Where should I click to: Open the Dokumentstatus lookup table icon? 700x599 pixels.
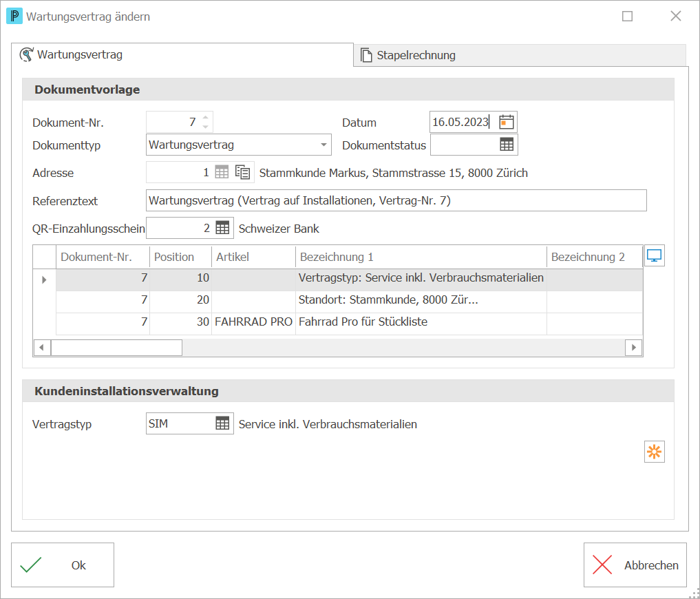[507, 145]
